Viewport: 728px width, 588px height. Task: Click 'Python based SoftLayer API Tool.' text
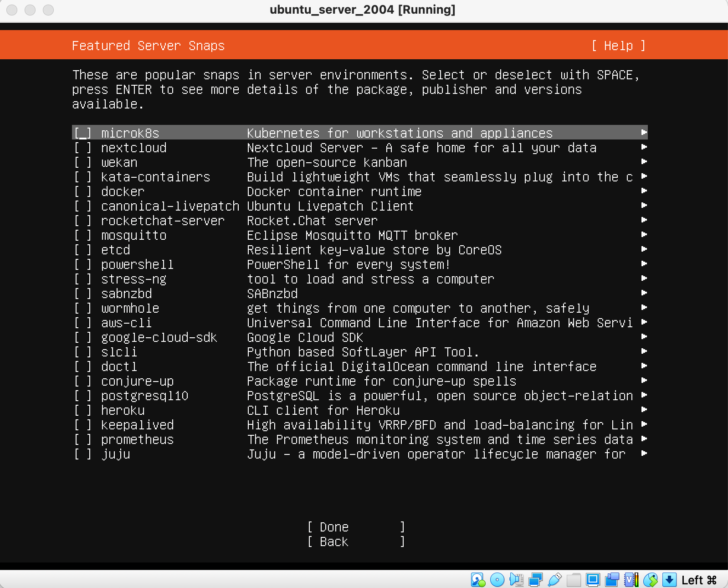363,352
